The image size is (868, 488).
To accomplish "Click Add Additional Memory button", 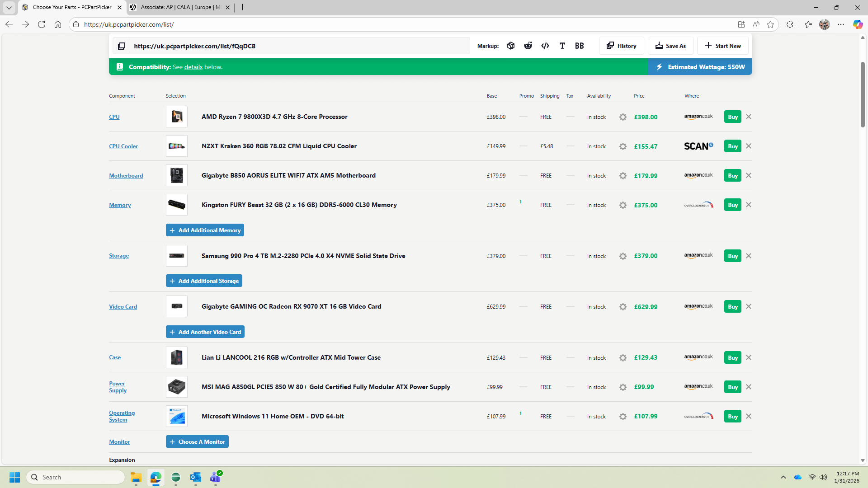I will [205, 230].
